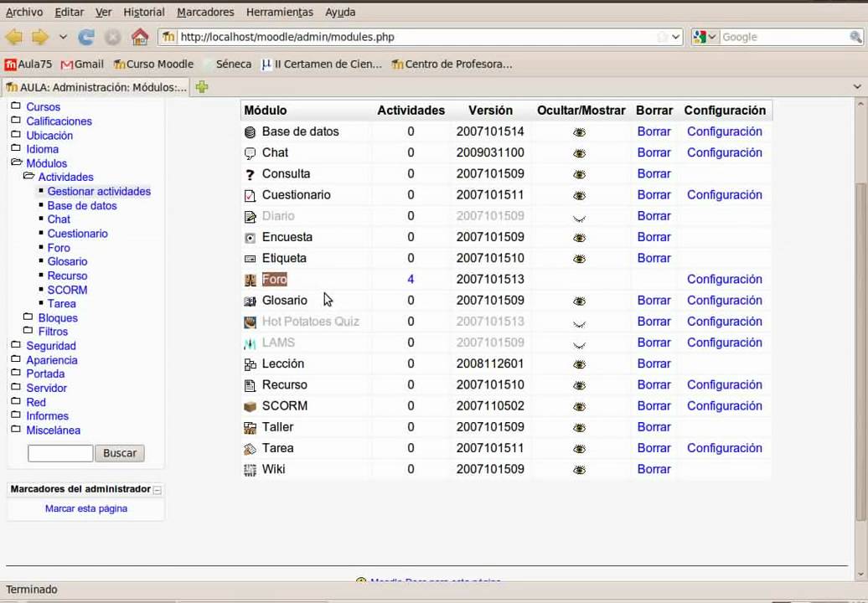The height and width of the screenshot is (603, 868).
Task: Open the Marcadores menu
Action: 205,12
